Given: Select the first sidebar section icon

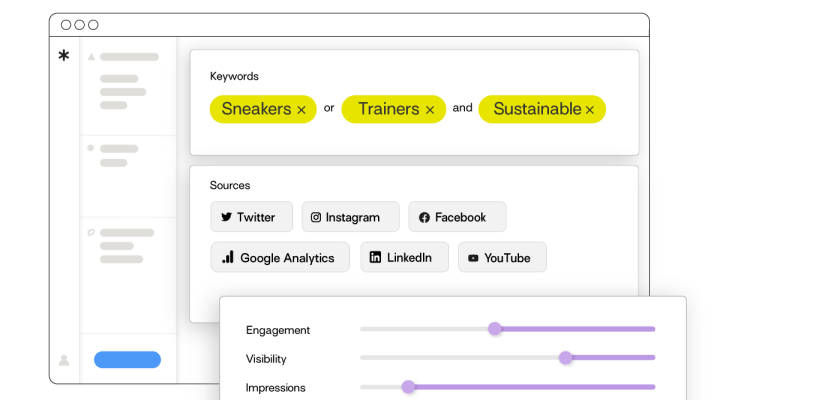Looking at the screenshot, I should click(x=91, y=57).
